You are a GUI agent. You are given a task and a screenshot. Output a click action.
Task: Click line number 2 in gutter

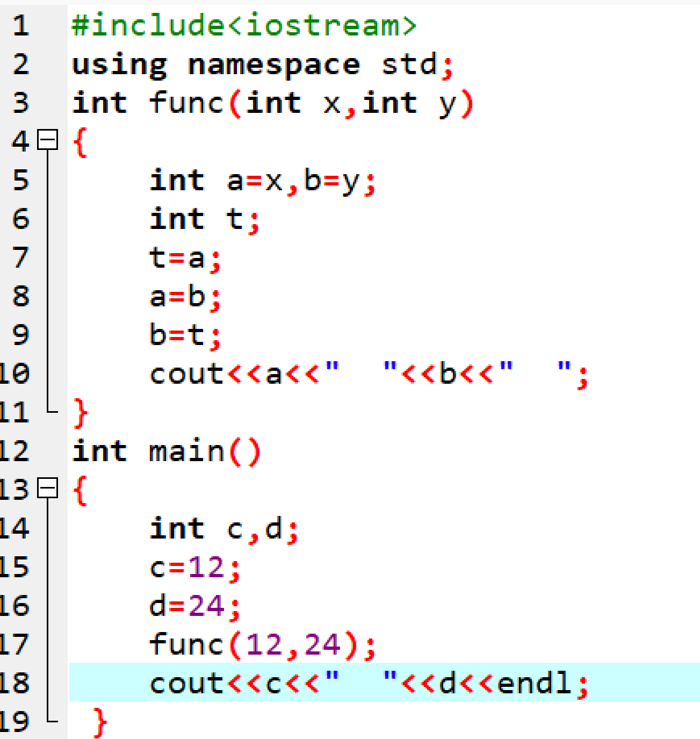click(20, 64)
